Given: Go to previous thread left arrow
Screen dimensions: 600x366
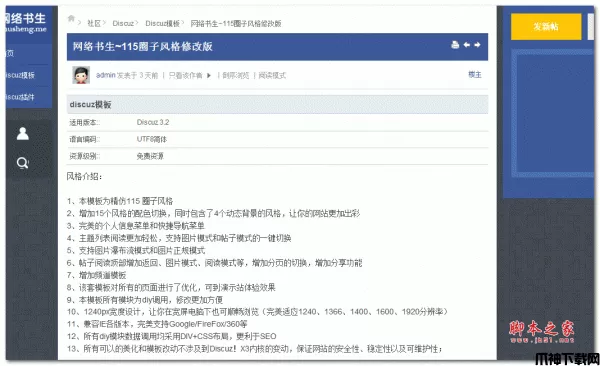Looking at the screenshot, I should coord(467,45).
